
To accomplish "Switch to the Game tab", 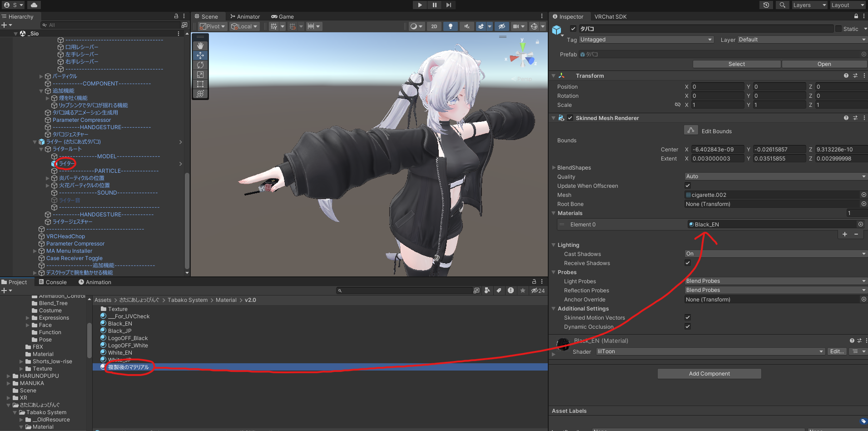I will (283, 16).
